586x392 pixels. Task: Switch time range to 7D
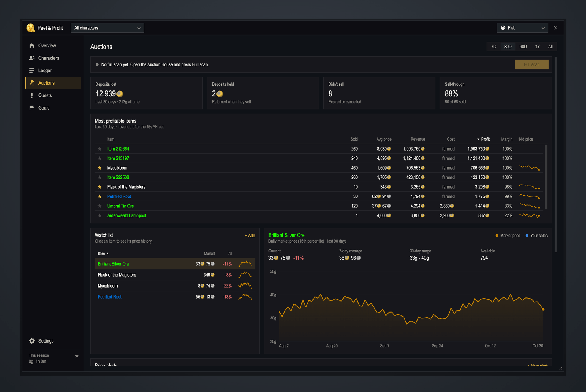coord(494,47)
